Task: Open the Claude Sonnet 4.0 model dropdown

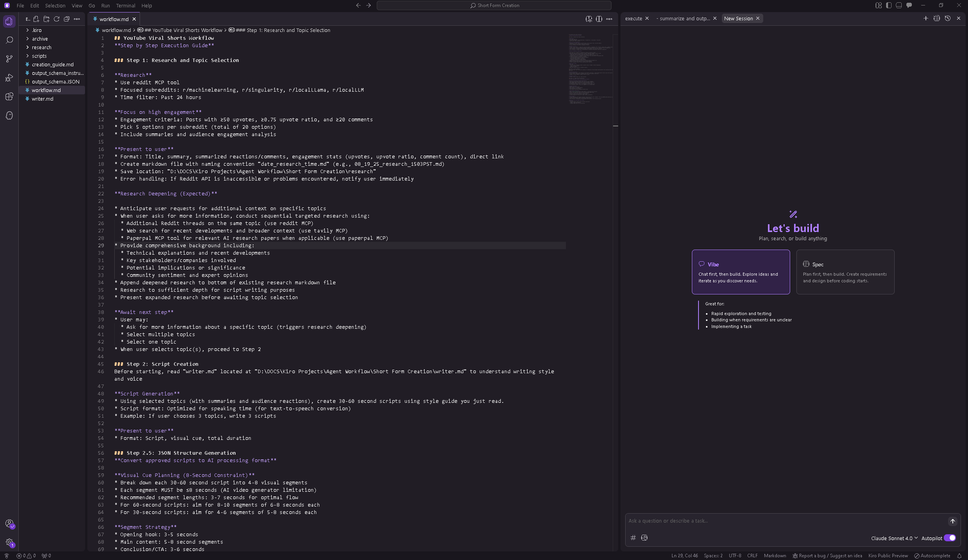Action: 894,538
